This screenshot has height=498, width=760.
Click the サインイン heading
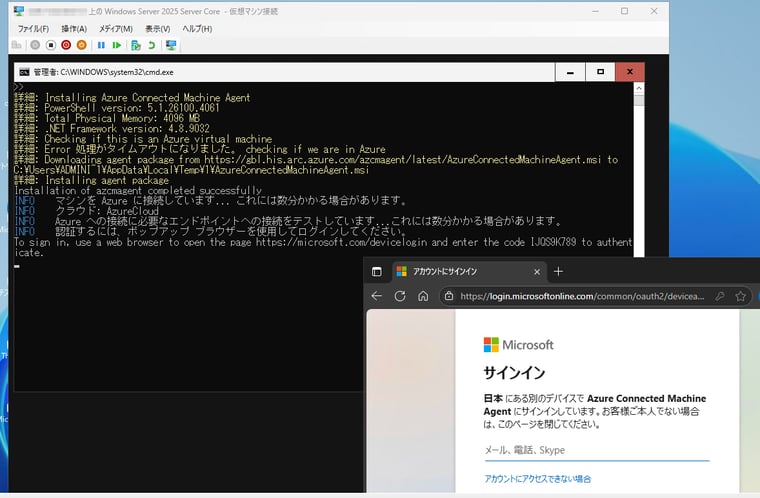tap(514, 372)
